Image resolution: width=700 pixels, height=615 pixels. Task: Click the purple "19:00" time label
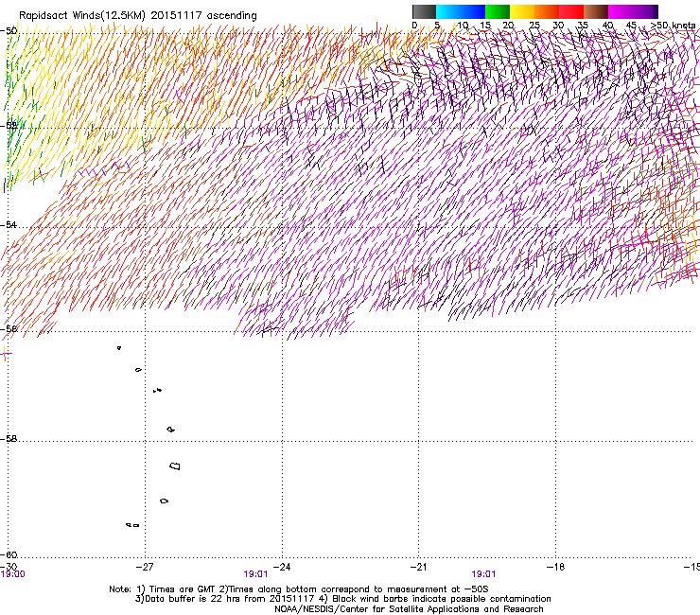[x=13, y=574]
